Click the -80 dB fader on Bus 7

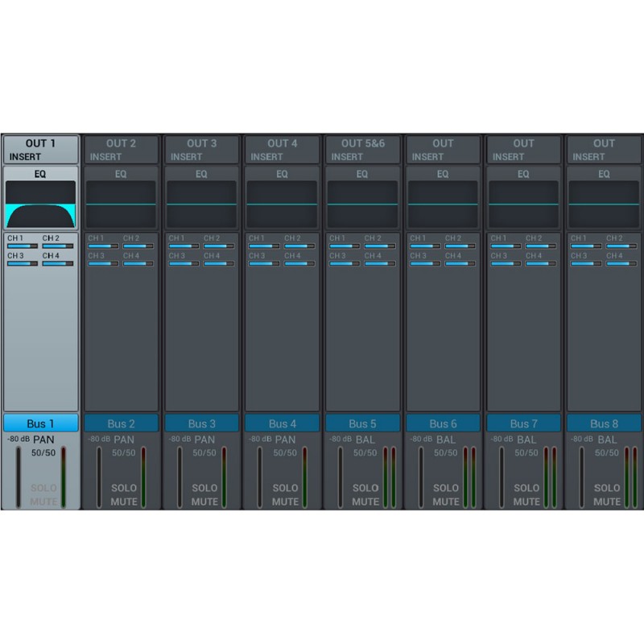(x=502, y=477)
